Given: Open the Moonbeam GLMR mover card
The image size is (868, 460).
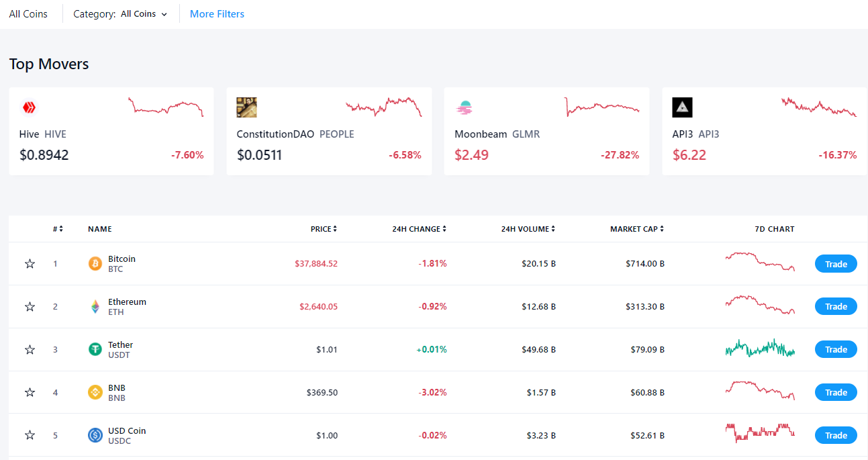Looking at the screenshot, I should click(x=546, y=131).
